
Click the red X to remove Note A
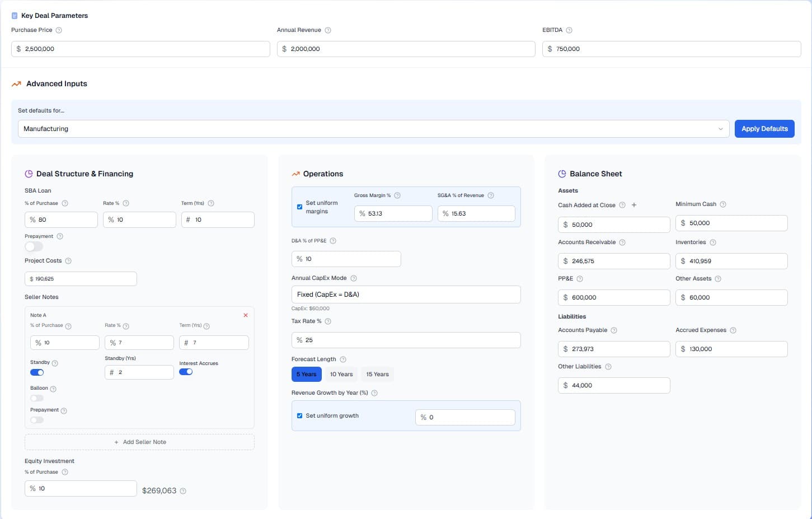(x=245, y=315)
